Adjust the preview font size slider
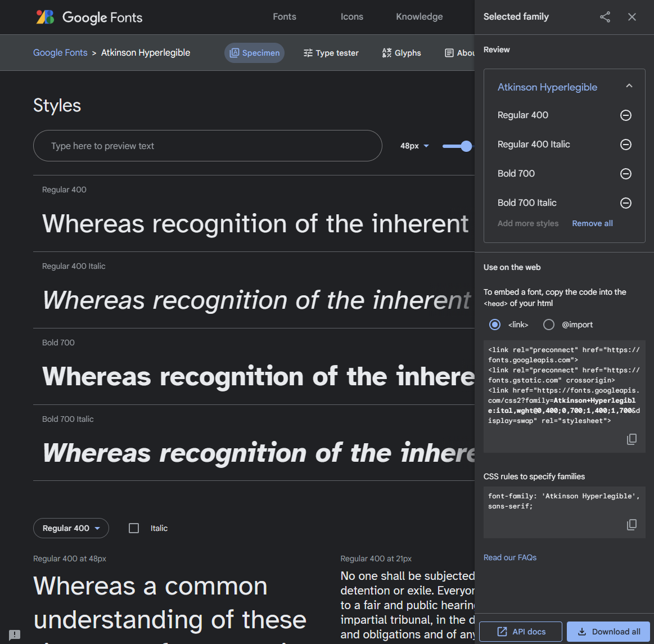 (x=466, y=146)
